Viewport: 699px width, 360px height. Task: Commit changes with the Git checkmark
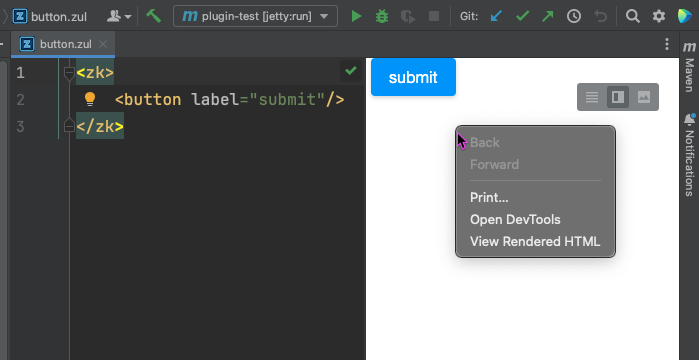(522, 16)
